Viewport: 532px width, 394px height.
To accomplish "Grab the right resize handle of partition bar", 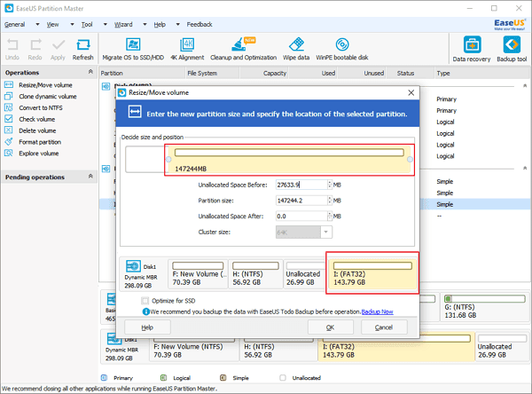I will (x=411, y=160).
